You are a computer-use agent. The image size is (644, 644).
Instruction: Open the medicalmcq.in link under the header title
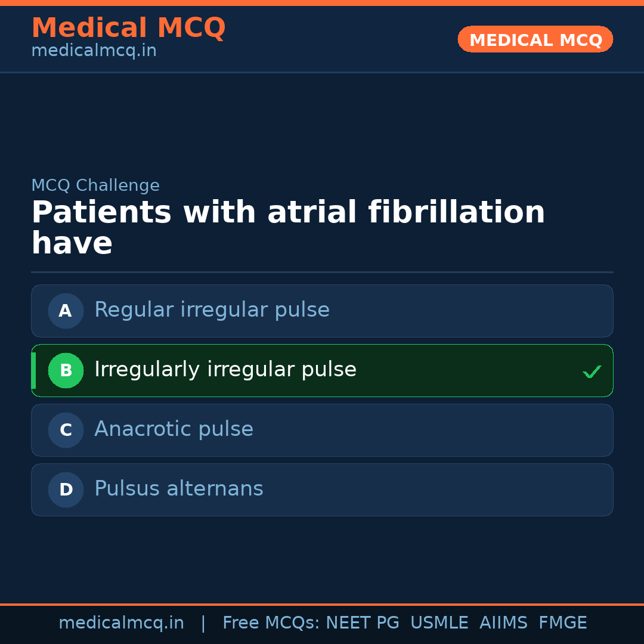(94, 51)
